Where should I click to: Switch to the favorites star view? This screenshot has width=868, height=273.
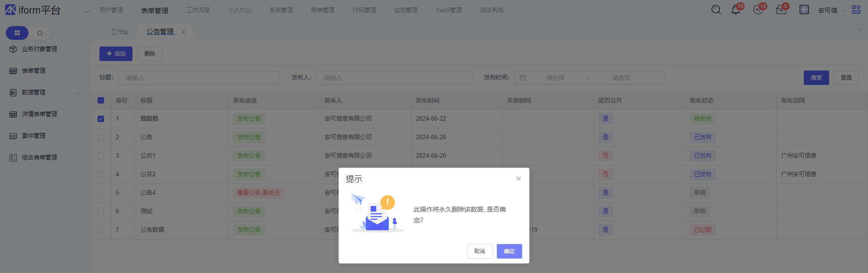[x=40, y=33]
